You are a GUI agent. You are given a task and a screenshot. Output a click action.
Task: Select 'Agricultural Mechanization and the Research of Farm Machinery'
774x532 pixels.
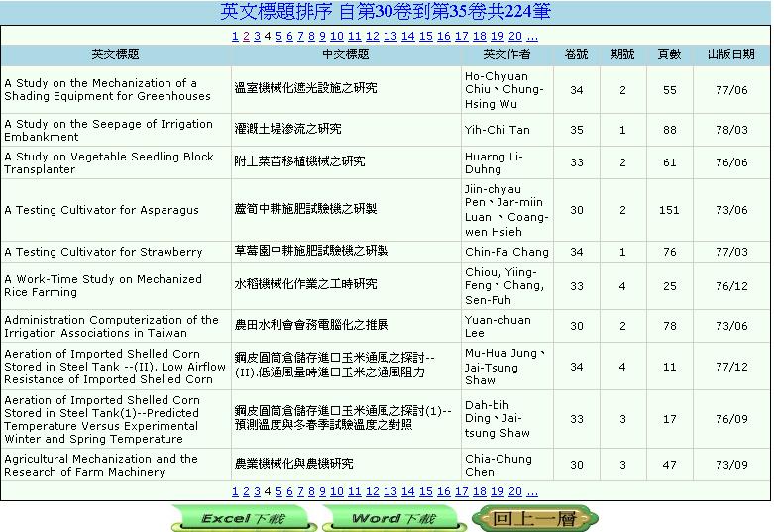pos(101,465)
